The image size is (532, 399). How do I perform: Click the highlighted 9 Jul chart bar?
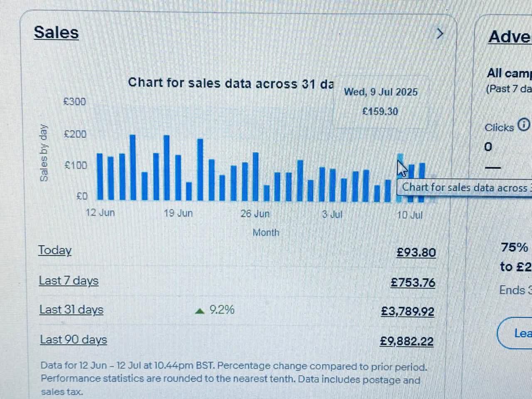(400, 178)
